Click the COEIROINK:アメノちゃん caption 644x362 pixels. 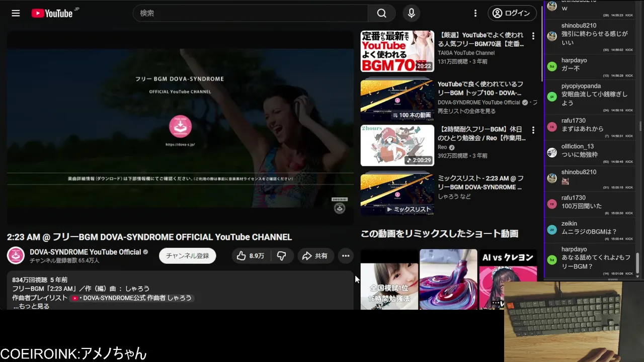click(73, 353)
